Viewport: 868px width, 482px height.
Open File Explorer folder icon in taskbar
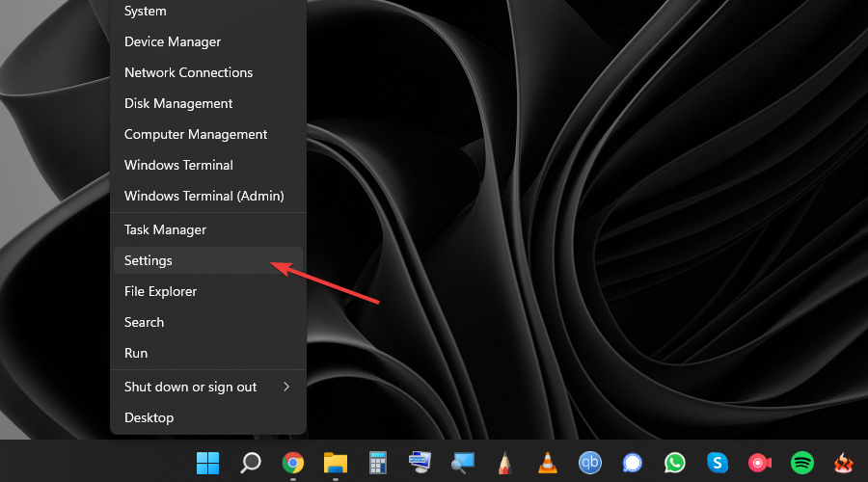335,463
